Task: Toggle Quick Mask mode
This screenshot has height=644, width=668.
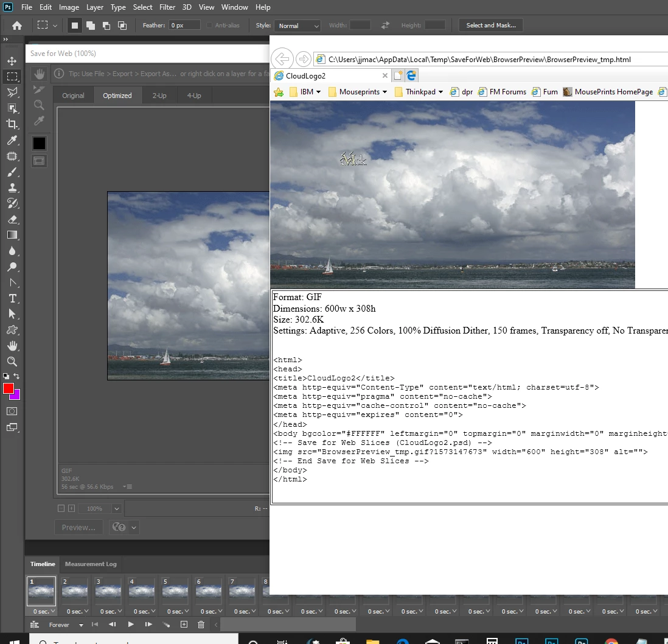Action: (x=12, y=411)
